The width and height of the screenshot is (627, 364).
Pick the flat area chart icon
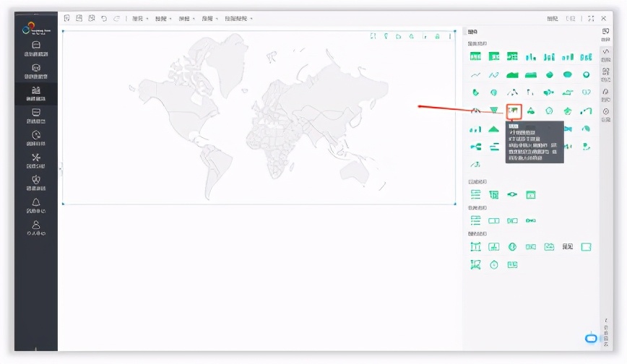[x=512, y=75]
